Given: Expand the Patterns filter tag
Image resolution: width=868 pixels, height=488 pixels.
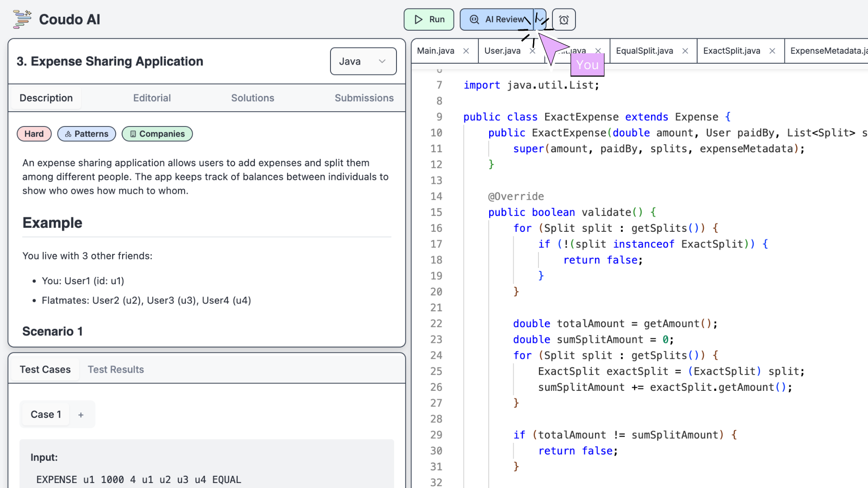Looking at the screenshot, I should coord(86,133).
